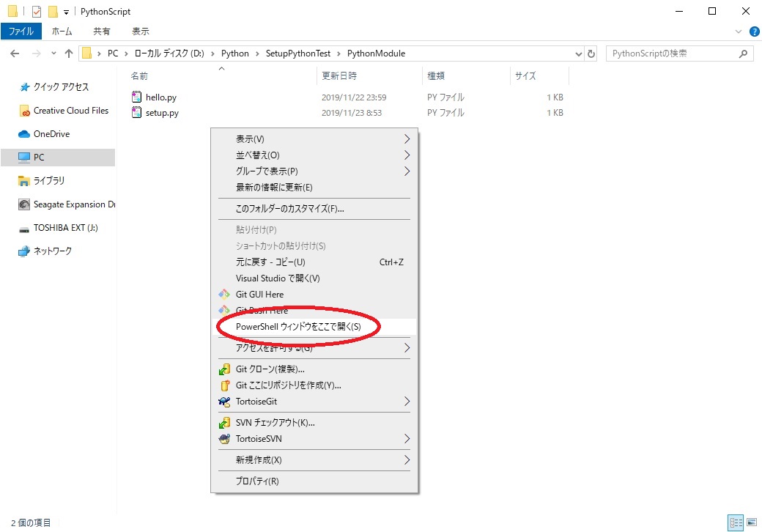762x532 pixels.
Task: Open 並べ替え(O) submenu
Action: click(x=314, y=155)
